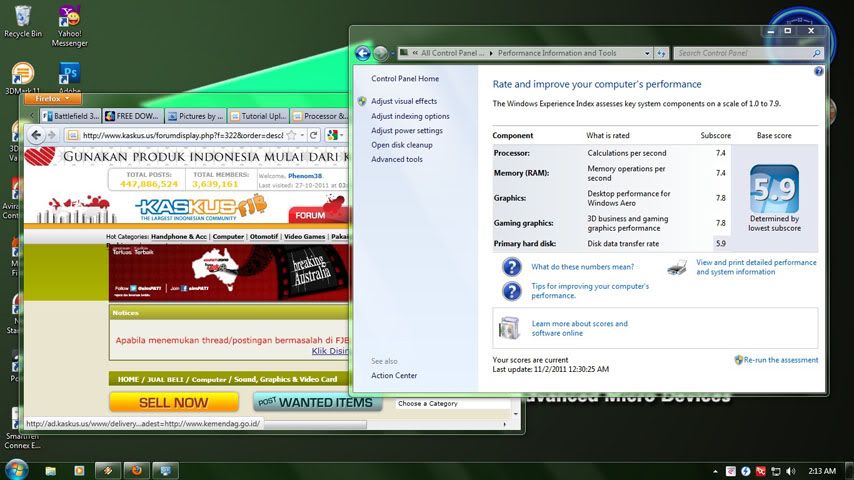Viewport: 854px width, 480px height.
Task: Open Adjust power settings
Action: (x=407, y=131)
